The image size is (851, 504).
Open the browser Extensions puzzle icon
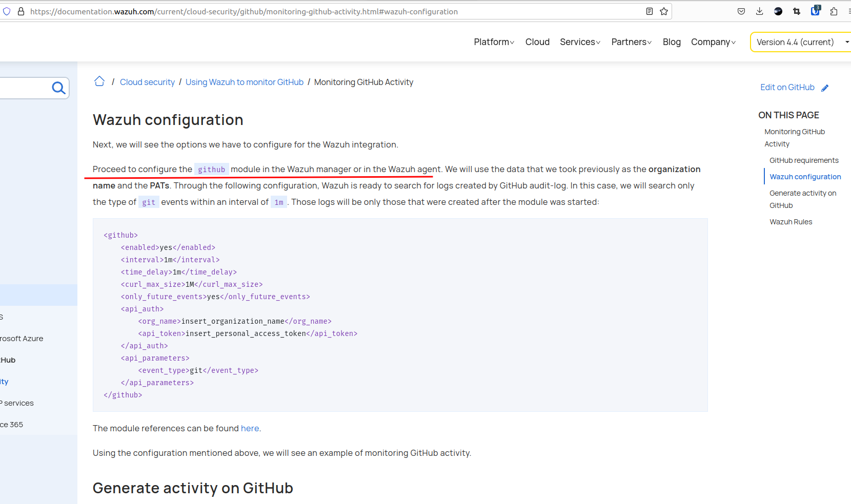tap(833, 11)
